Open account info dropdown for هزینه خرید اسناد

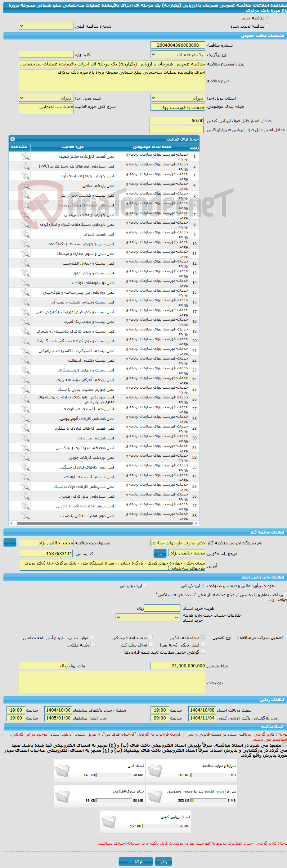point(148,617)
